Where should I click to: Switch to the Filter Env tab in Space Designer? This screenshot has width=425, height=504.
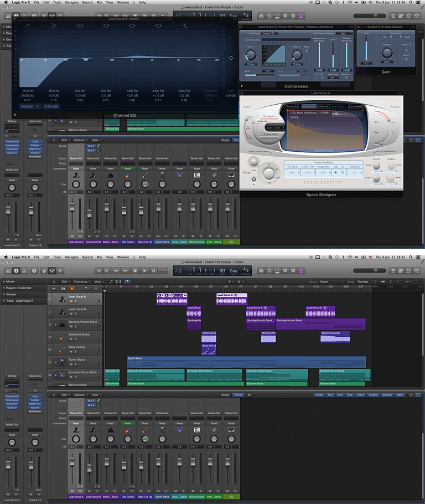323,106
